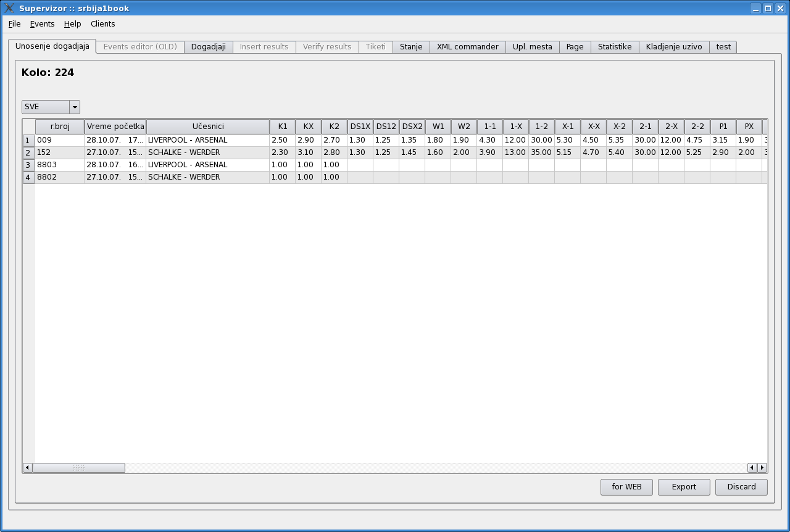Image resolution: width=790 pixels, height=532 pixels.
Task: Click the scroll left arrow of table
Action: [27, 468]
